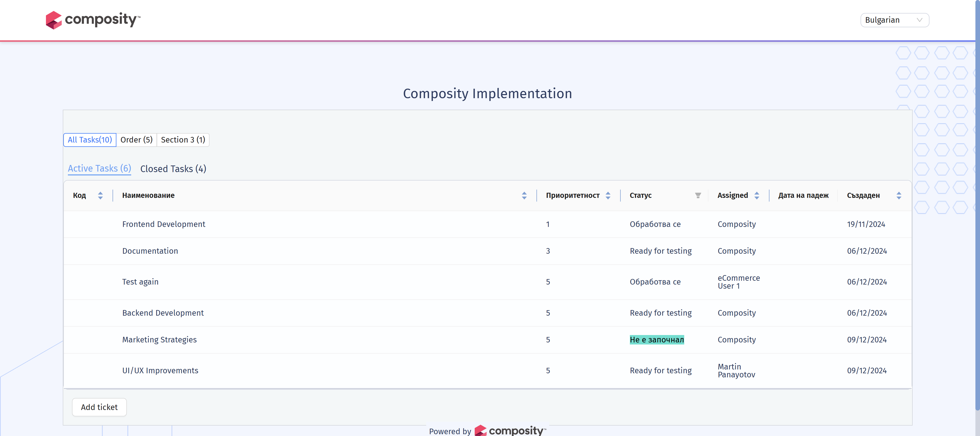Image resolution: width=980 pixels, height=436 pixels.
Task: Sort by the Assigned column arrows
Action: [757, 195]
